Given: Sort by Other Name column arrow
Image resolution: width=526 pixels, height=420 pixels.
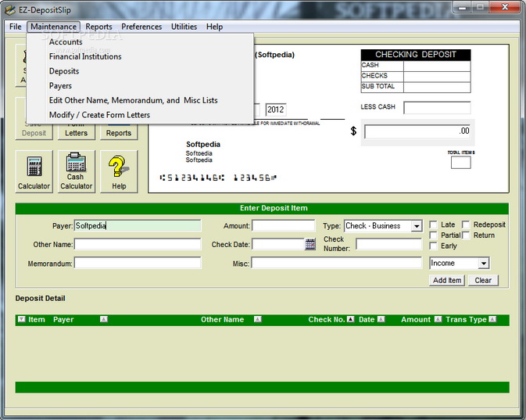Looking at the screenshot, I should 258,320.
